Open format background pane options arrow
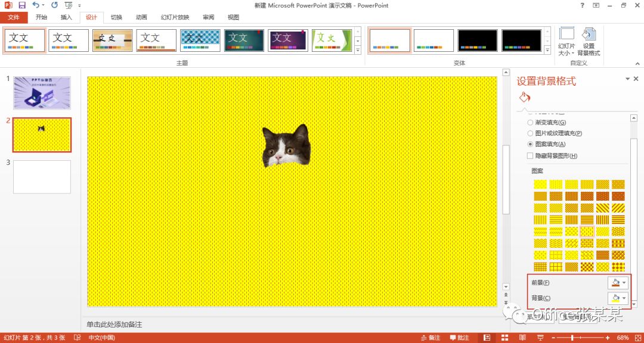The width and height of the screenshot is (644, 343). (627, 79)
